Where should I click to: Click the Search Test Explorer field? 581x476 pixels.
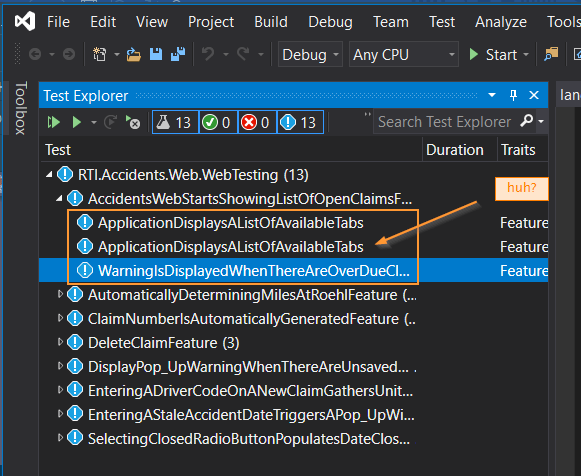coord(445,122)
